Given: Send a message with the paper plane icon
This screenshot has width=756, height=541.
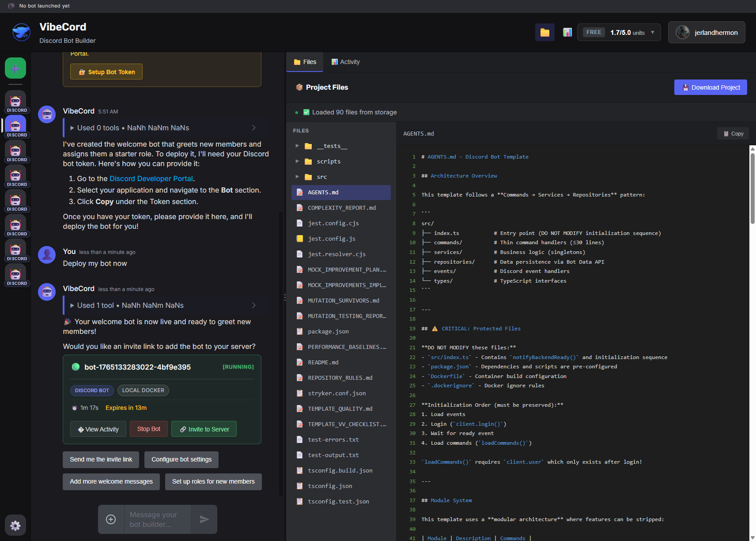Looking at the screenshot, I should pos(204,519).
